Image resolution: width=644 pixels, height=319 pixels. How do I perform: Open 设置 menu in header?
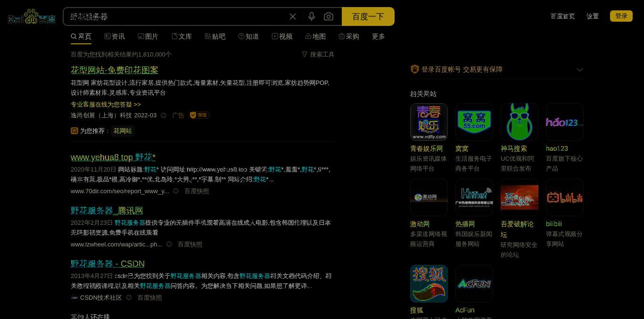click(x=593, y=16)
